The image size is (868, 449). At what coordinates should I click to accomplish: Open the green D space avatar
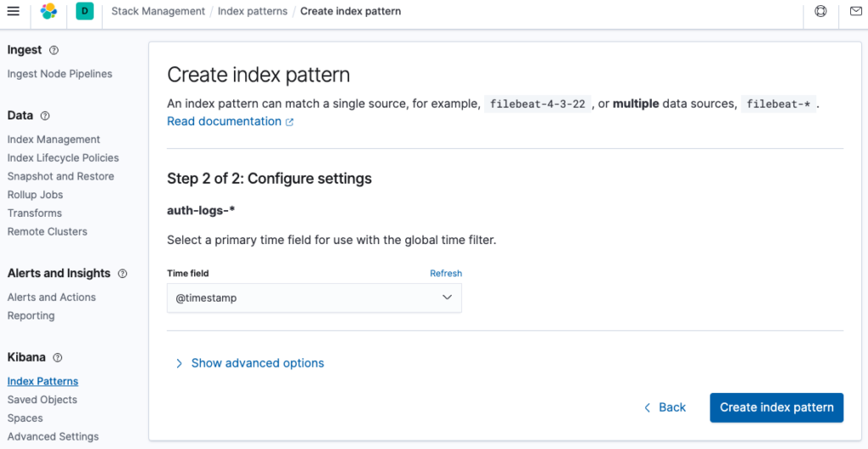coord(85,11)
